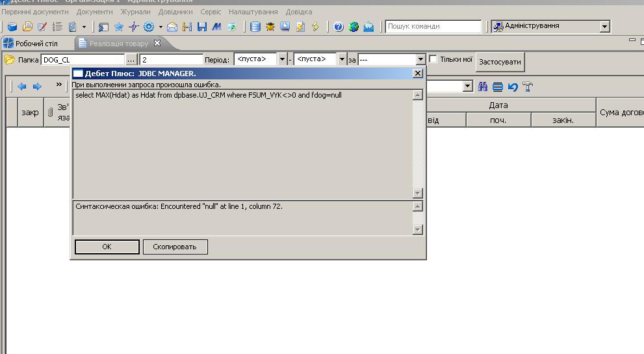Viewport: 644px width, 354px height.
Task: Click the blue mailbox toolbar icon
Action: pos(368,27)
